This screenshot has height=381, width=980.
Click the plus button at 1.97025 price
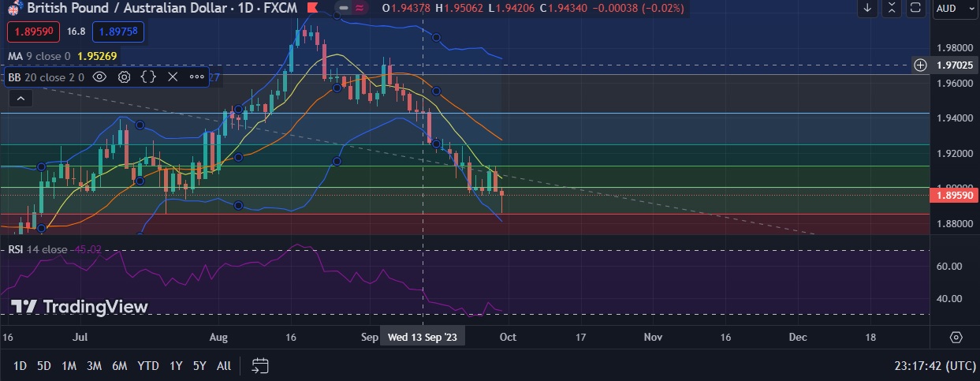[x=920, y=65]
